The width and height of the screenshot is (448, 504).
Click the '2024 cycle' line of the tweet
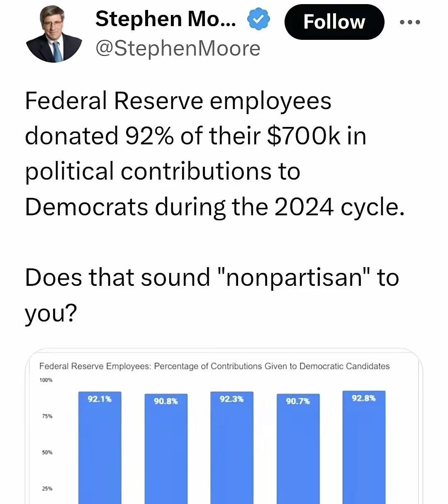pyautogui.click(x=214, y=207)
